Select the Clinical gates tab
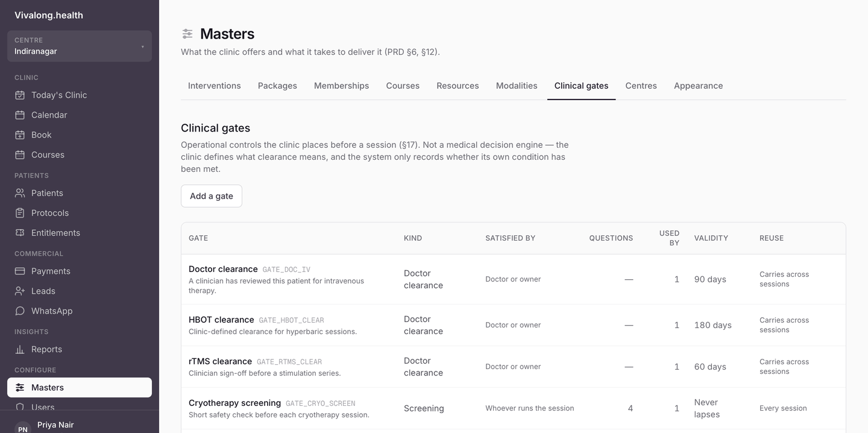The height and width of the screenshot is (433, 868). tap(581, 86)
